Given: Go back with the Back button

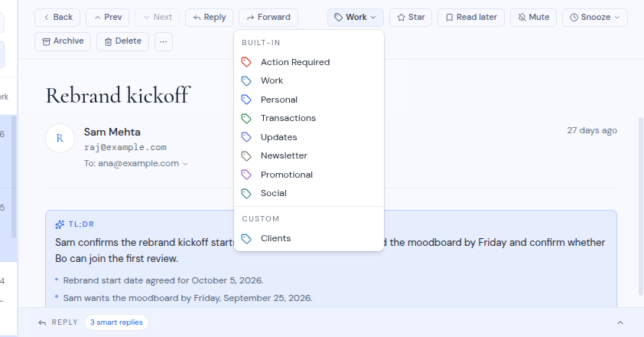Looking at the screenshot, I should click(x=57, y=18).
